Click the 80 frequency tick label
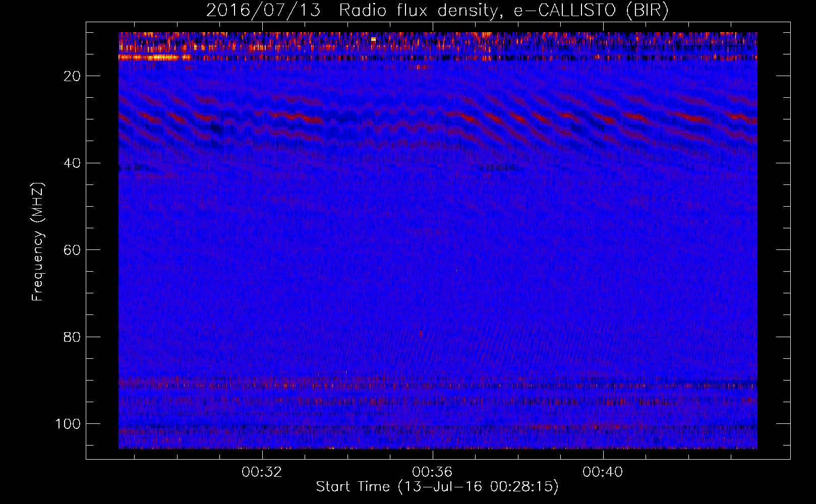Screen dimensions: 816x504 pos(73,337)
